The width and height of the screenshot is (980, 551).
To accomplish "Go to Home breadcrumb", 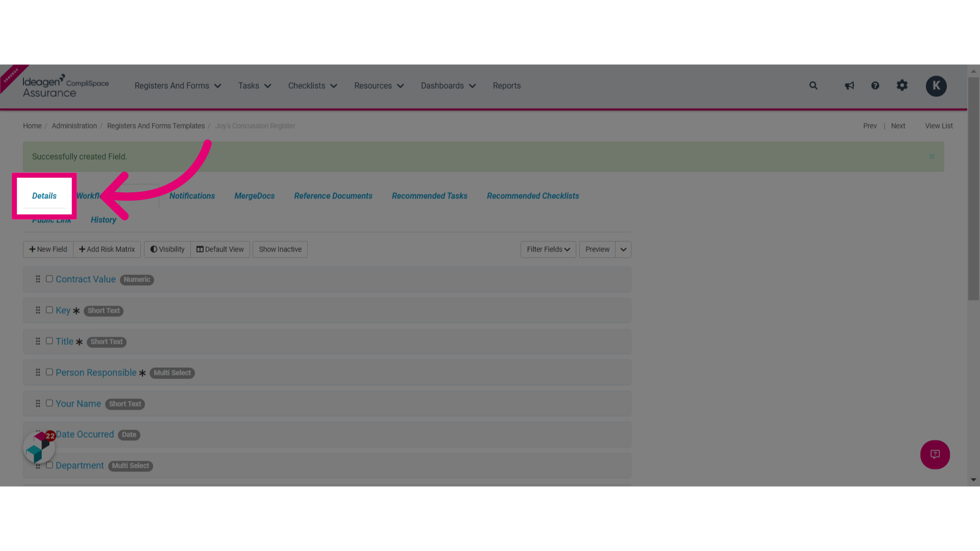I will click(32, 126).
